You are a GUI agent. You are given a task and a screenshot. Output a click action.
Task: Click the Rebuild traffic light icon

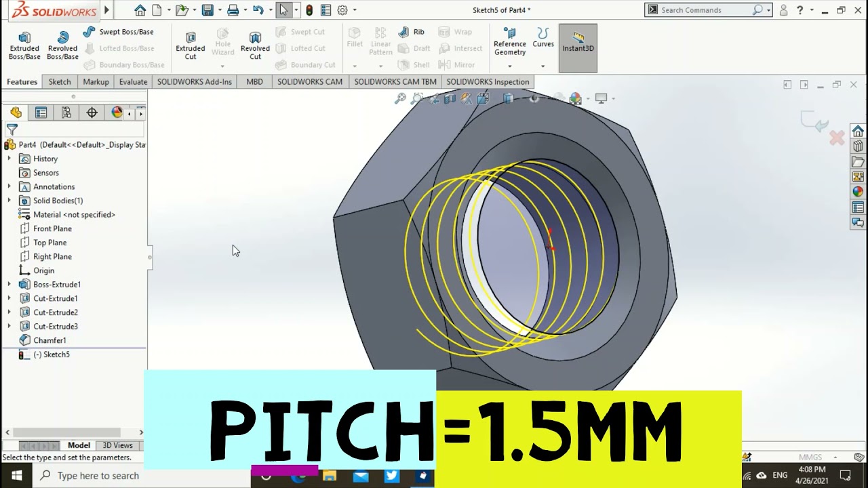click(309, 10)
